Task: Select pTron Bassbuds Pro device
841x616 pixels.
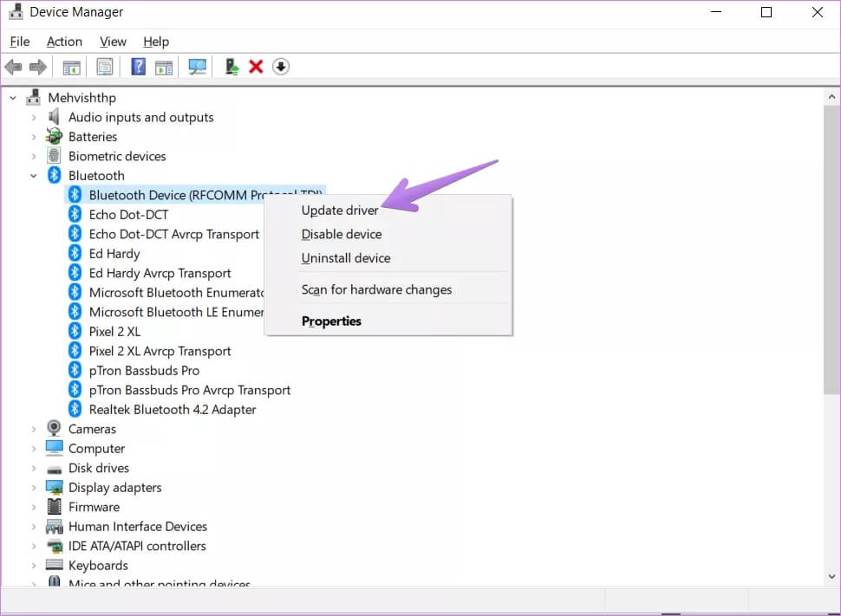Action: pyautogui.click(x=144, y=371)
